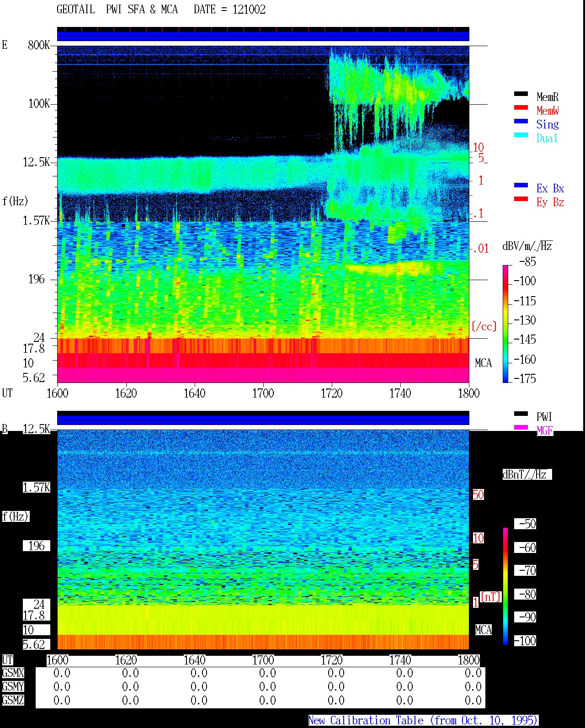Click the 'B' magnetic field panel label
Screen dimensions: 585x728
[5, 429]
